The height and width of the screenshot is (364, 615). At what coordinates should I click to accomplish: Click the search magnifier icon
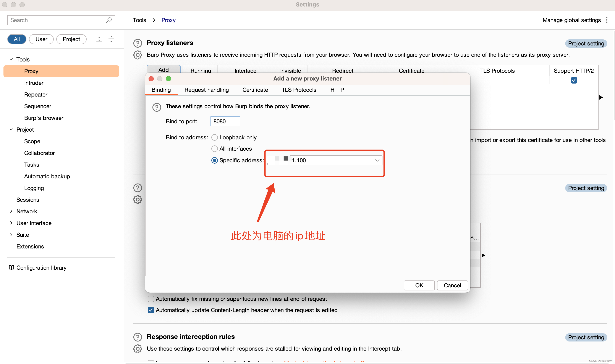(x=109, y=20)
